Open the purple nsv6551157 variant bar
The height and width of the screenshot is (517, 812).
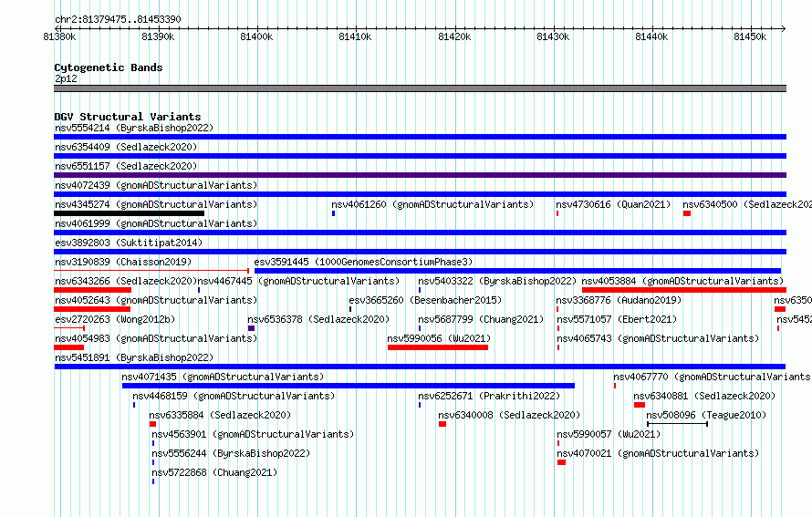(420, 175)
